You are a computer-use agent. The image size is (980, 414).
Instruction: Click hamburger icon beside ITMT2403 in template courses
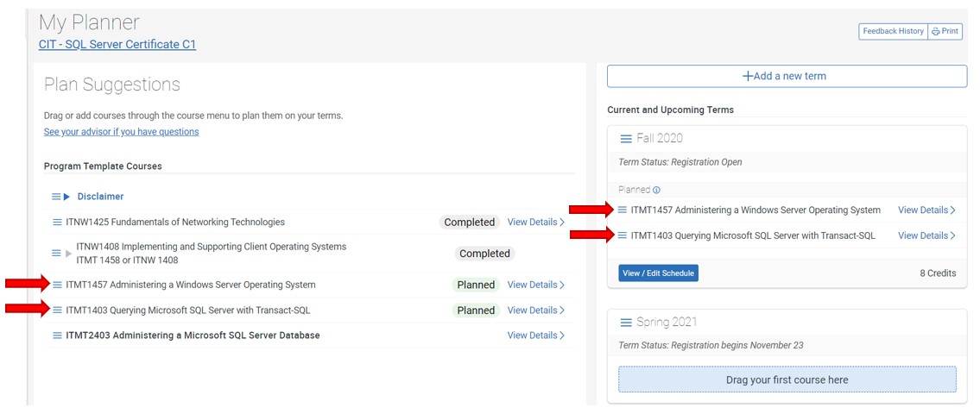pyautogui.click(x=57, y=336)
